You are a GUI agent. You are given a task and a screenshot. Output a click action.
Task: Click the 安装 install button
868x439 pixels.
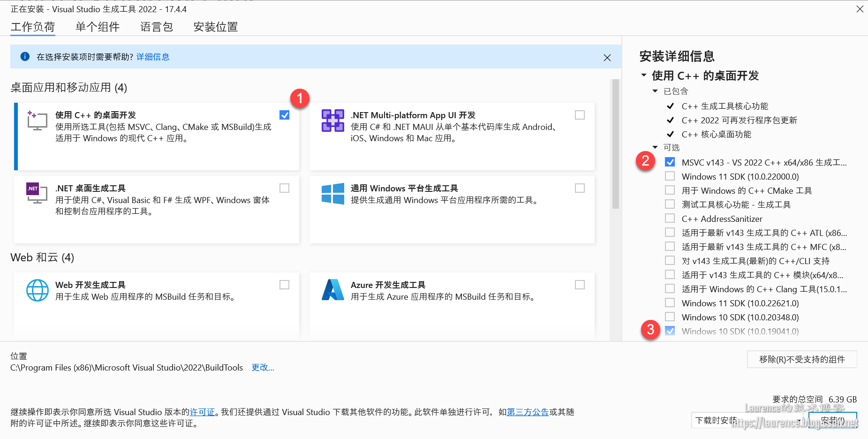833,420
